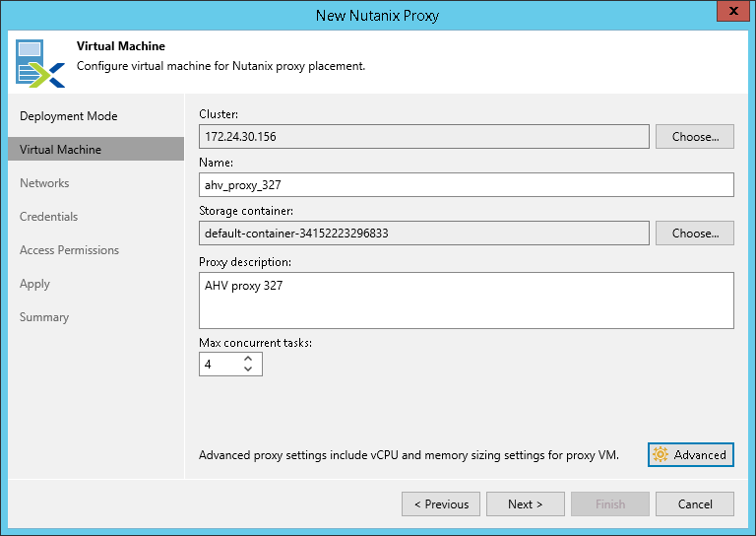Go to the Networks step
This screenshot has height=536, width=756.
(44, 183)
